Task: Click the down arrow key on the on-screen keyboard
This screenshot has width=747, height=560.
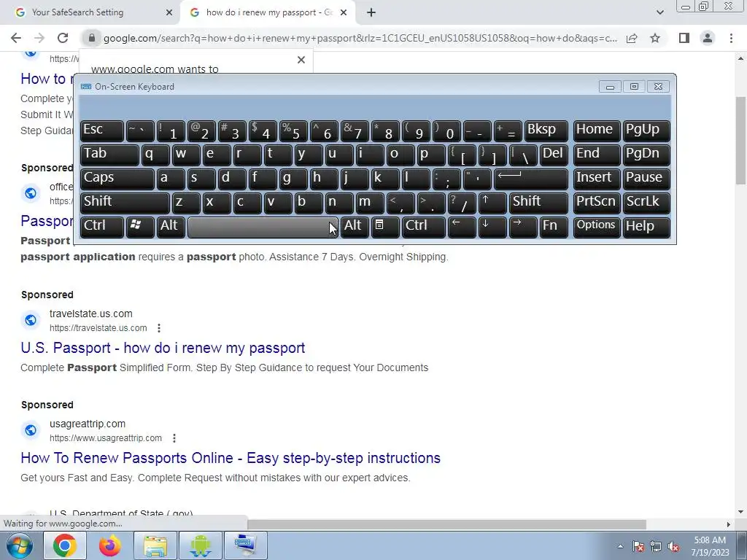Action: 492,226
